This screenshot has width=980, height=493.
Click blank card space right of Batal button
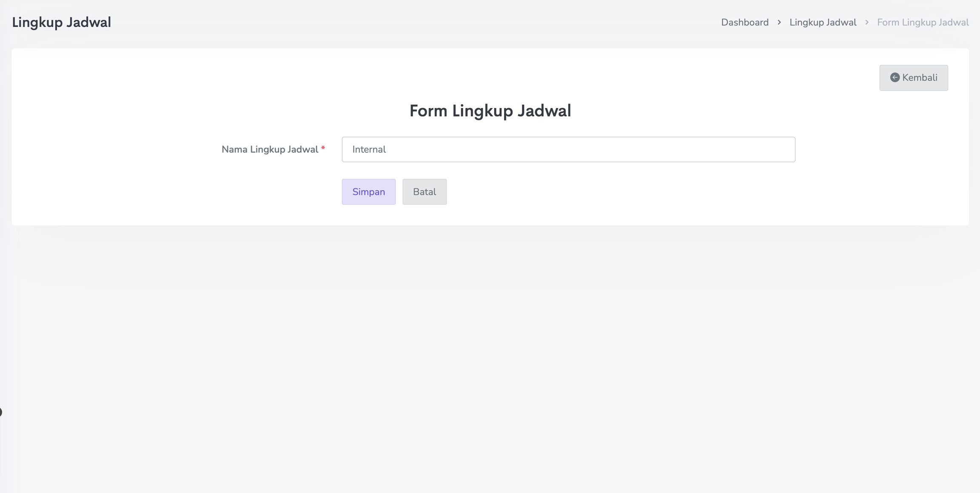pyautogui.click(x=638, y=192)
